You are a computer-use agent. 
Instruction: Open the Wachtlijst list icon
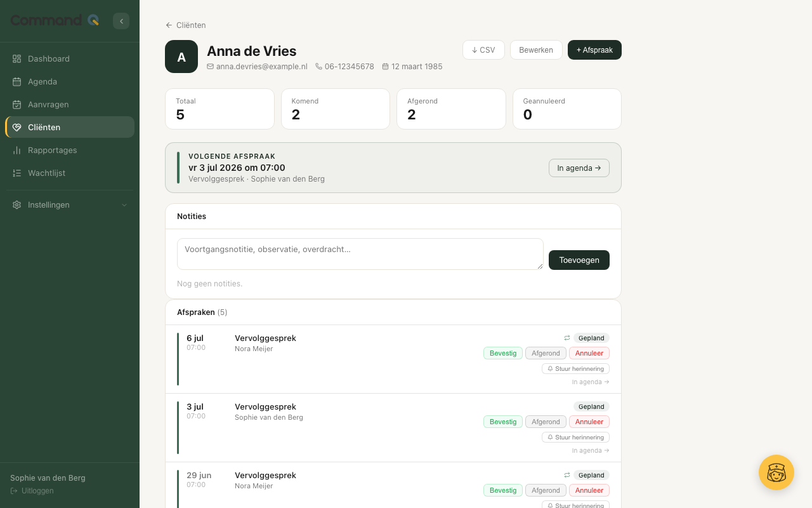pos(17,173)
